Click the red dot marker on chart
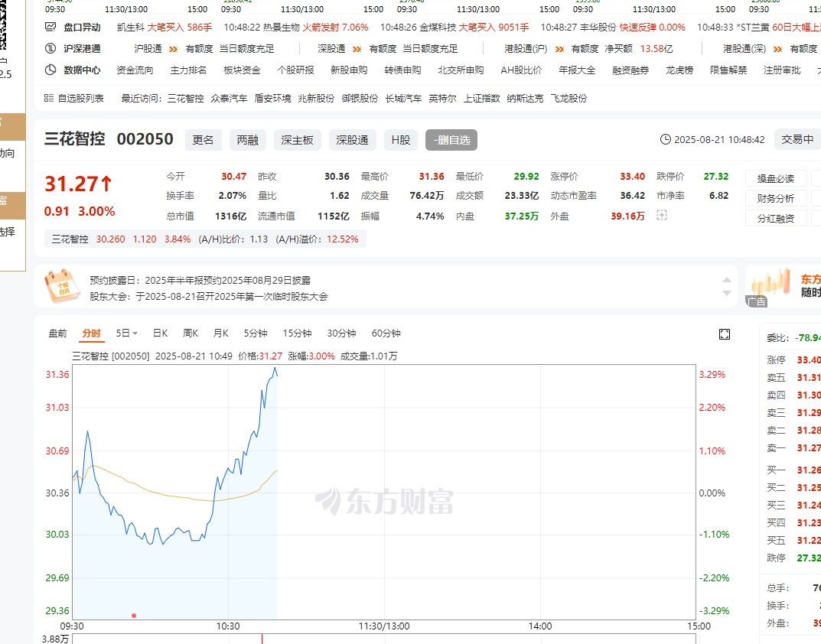Viewport: 821px width, 644px height. tap(134, 615)
